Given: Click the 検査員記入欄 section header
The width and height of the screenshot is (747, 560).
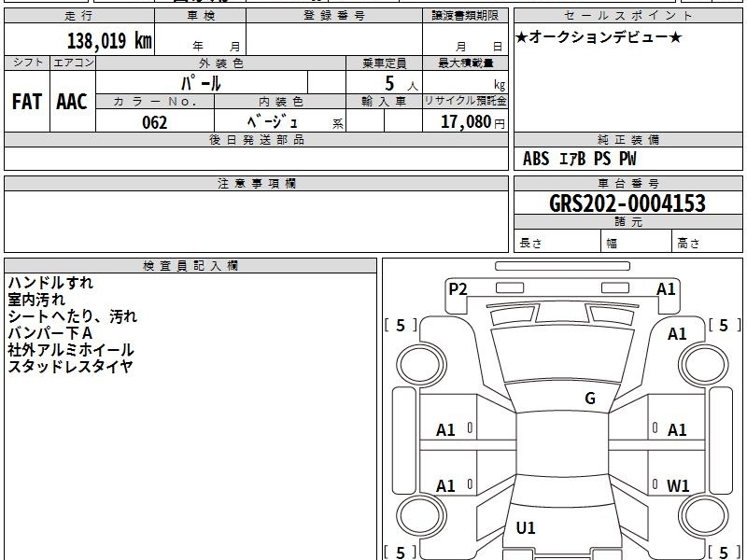Looking at the screenshot, I should point(190,266).
